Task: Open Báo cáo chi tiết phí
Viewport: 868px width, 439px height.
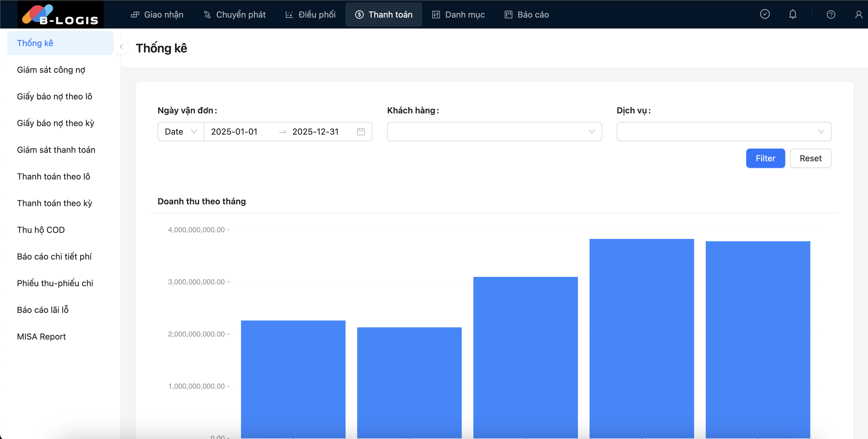Action: click(60, 256)
